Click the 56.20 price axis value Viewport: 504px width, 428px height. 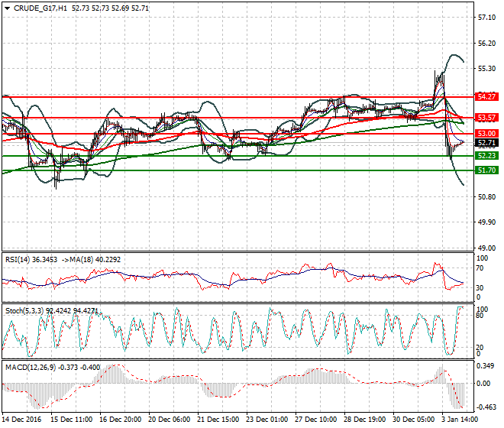click(x=486, y=43)
